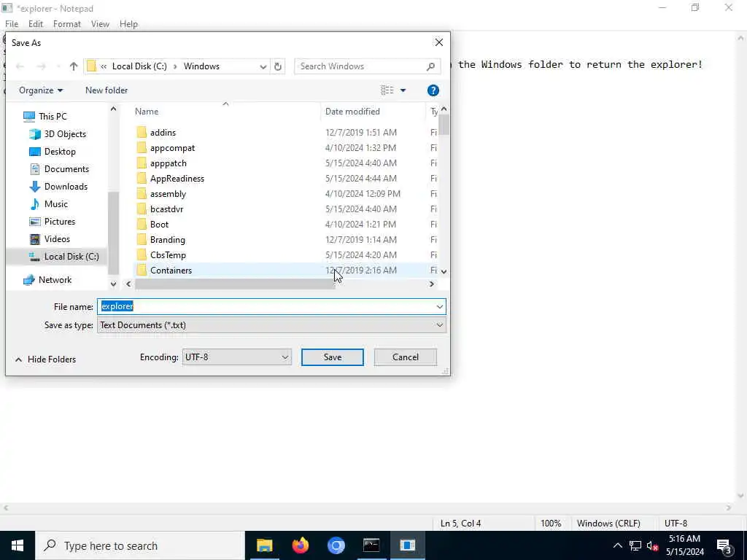Select Network in navigation pane
Viewport: 747px width, 560px height.
tap(55, 280)
